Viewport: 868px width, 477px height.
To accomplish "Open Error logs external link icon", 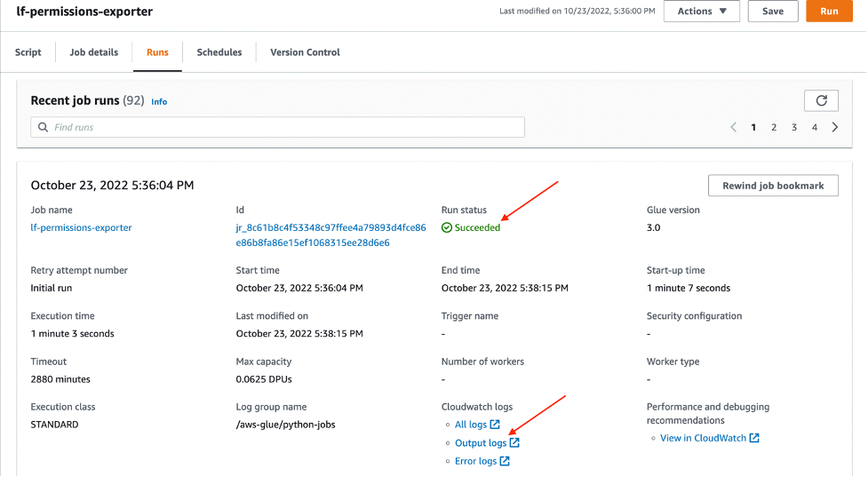I will click(505, 461).
